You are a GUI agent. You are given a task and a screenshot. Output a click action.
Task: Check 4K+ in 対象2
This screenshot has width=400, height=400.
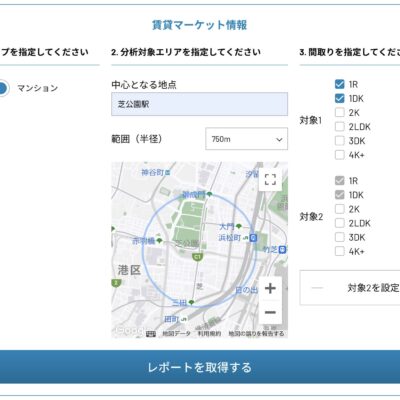point(339,251)
